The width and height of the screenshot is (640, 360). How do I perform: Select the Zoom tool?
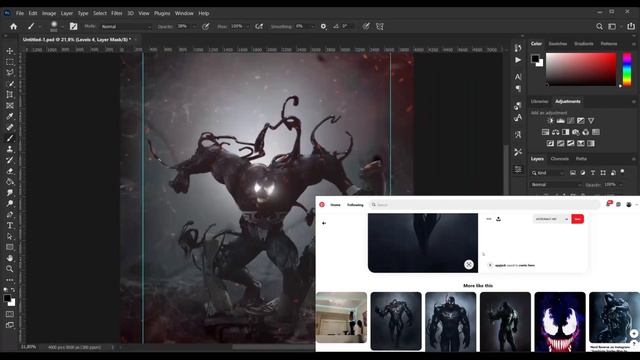pos(10,269)
